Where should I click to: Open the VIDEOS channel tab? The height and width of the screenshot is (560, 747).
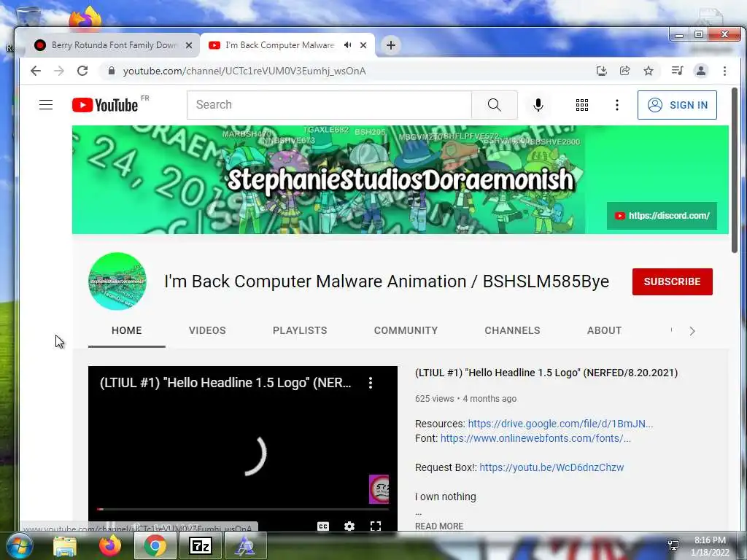(x=207, y=330)
